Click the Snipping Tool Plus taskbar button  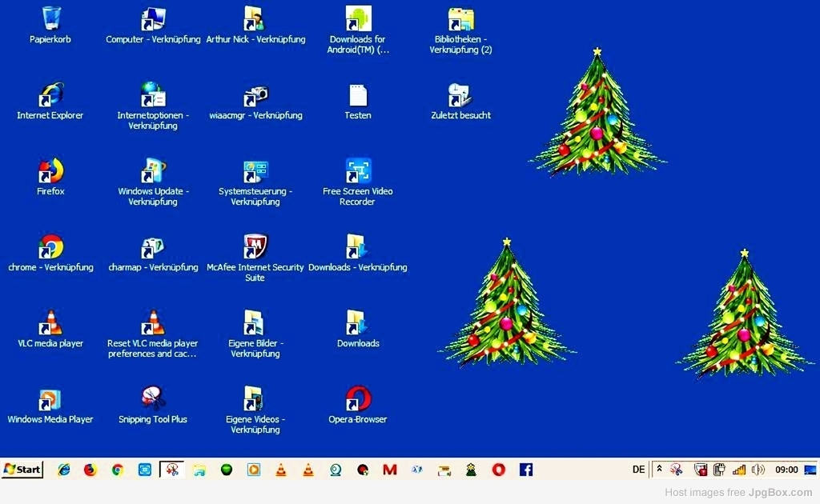point(172,470)
